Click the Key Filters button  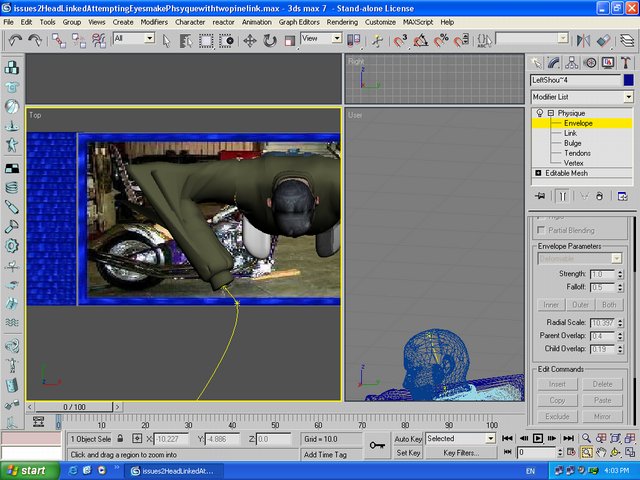[x=463, y=453]
